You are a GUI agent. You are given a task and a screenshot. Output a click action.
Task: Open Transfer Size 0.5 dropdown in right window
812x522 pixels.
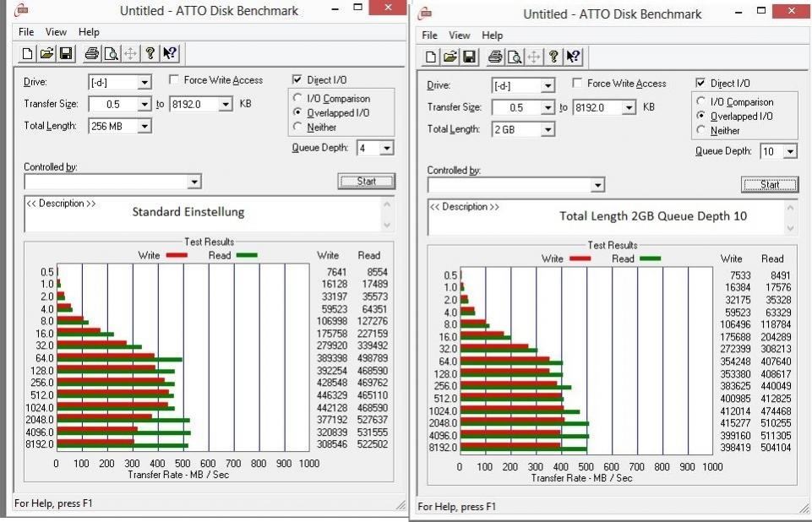[548, 108]
